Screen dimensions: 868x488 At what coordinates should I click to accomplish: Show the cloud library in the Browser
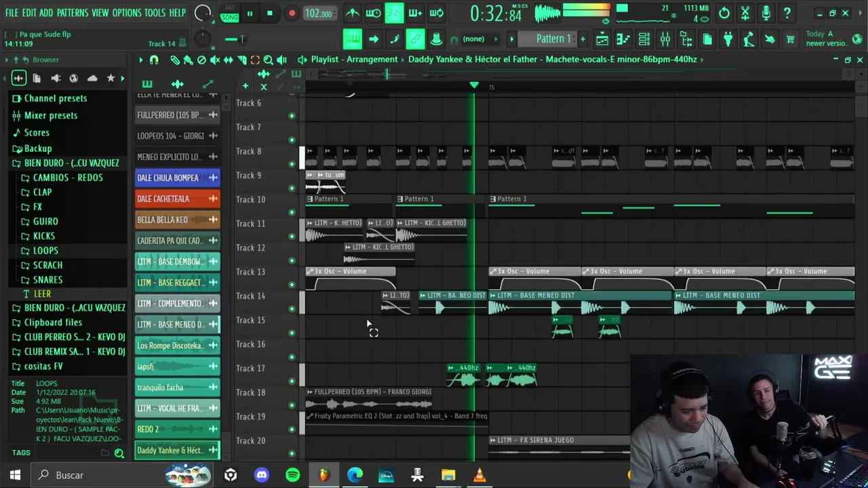tap(92, 78)
